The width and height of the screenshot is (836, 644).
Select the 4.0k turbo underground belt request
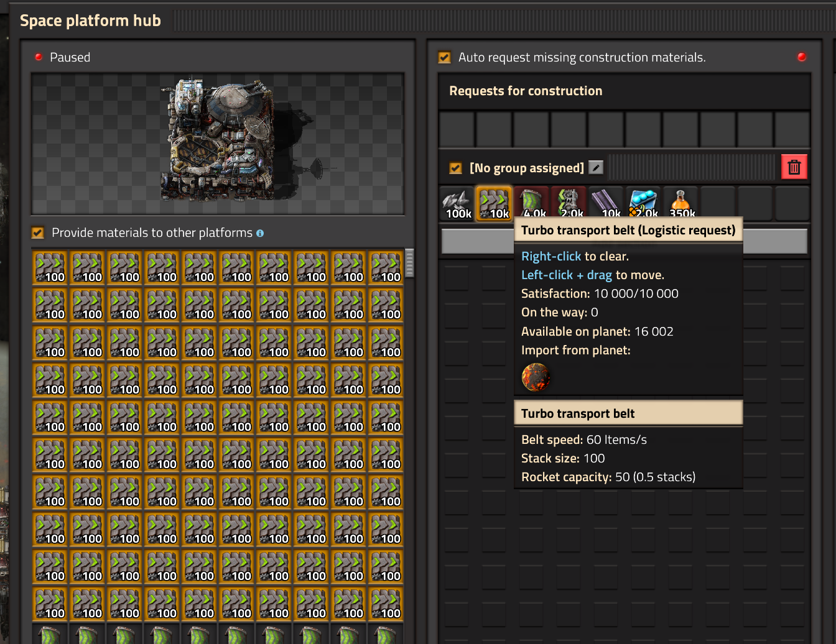pos(532,201)
